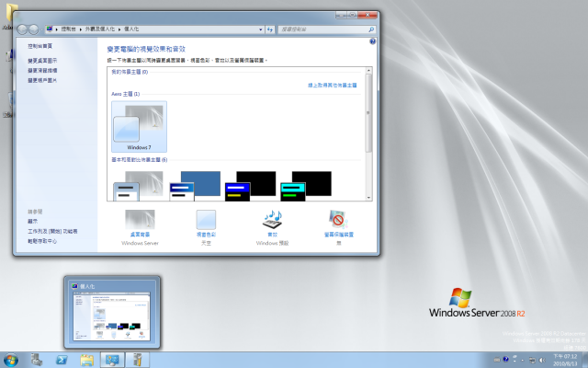Click the theme list scrollbar thumb
The height and width of the screenshot is (368, 588).
coord(368,112)
